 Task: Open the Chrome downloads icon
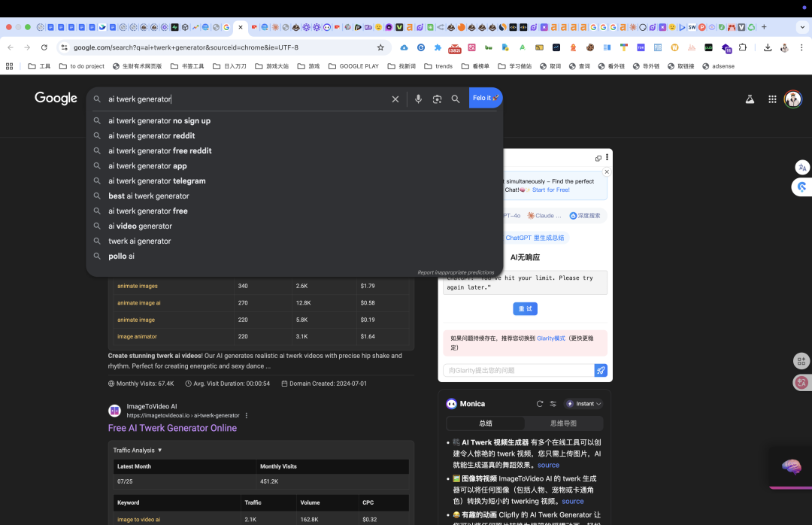point(768,47)
